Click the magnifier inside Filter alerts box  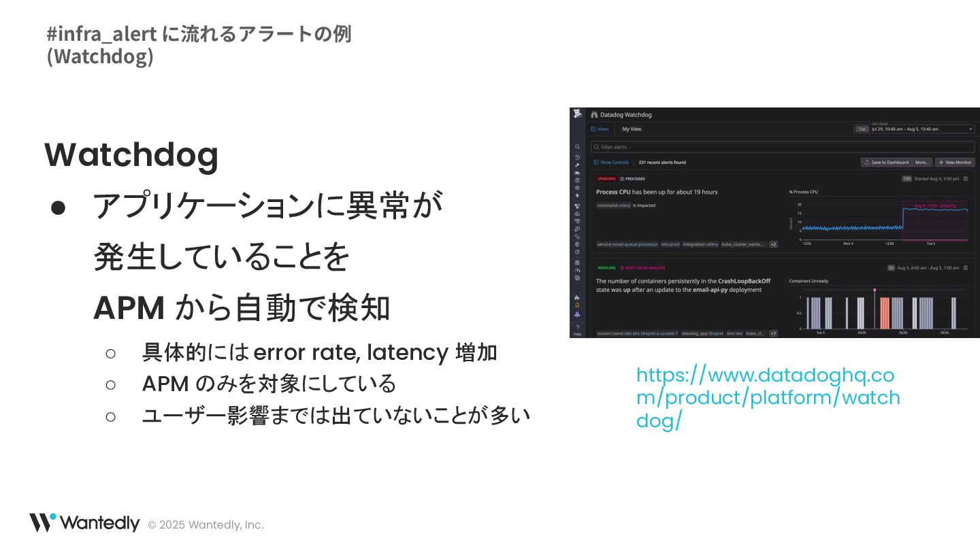596,147
